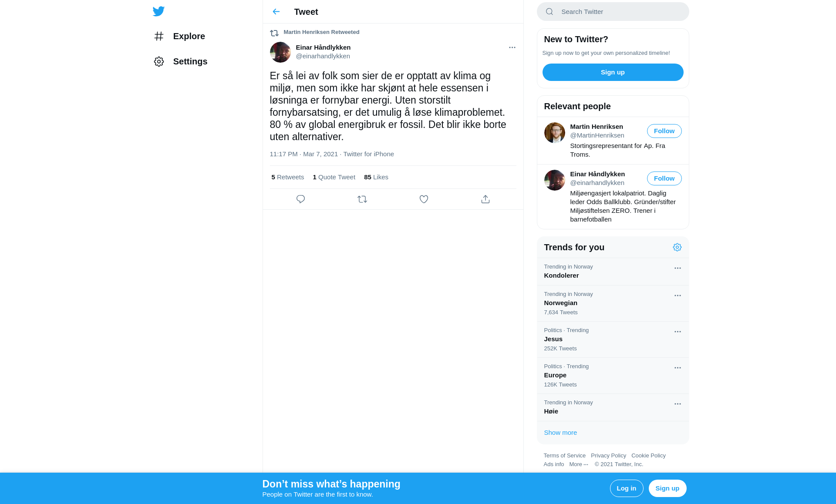Image resolution: width=836 pixels, height=504 pixels.
Task: Show more trends
Action: (560, 433)
